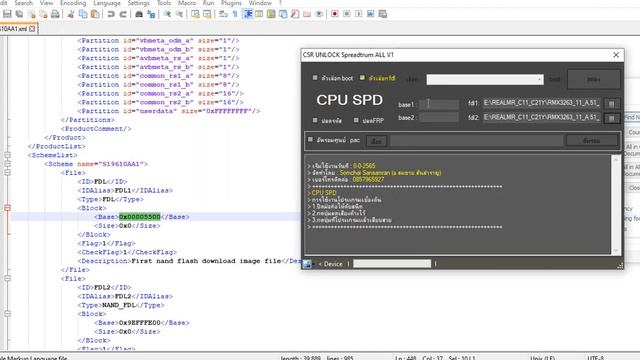Toggle the yellow 'fdl' checkbox
Image resolution: width=640 pixels, height=360 pixels.
coord(362,78)
